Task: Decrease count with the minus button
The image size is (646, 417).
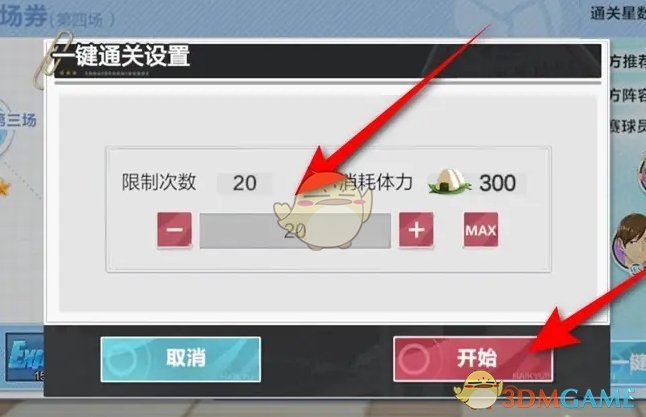Action: (174, 230)
